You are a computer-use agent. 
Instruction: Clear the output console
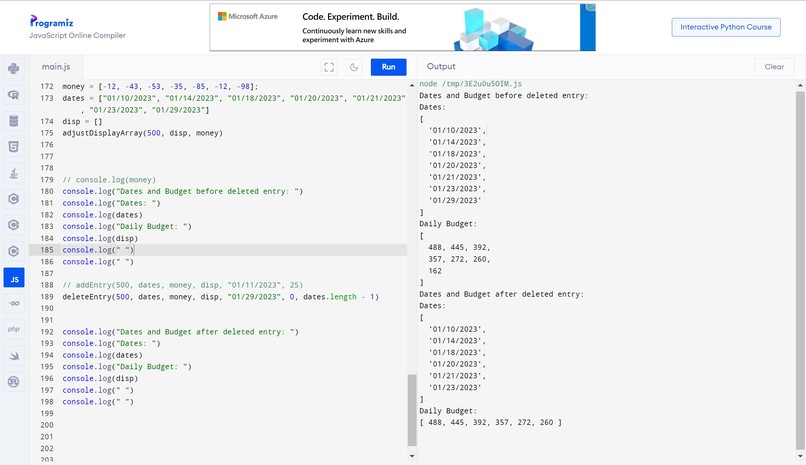click(x=774, y=67)
